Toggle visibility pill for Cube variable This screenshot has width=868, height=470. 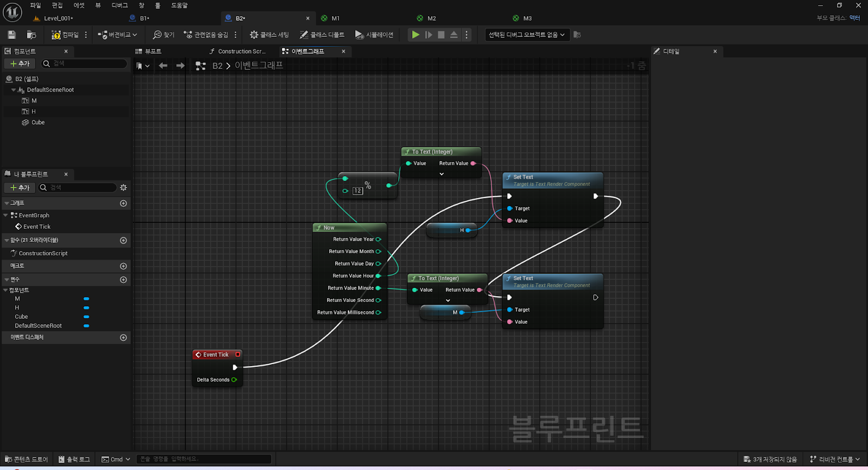pyautogui.click(x=86, y=317)
